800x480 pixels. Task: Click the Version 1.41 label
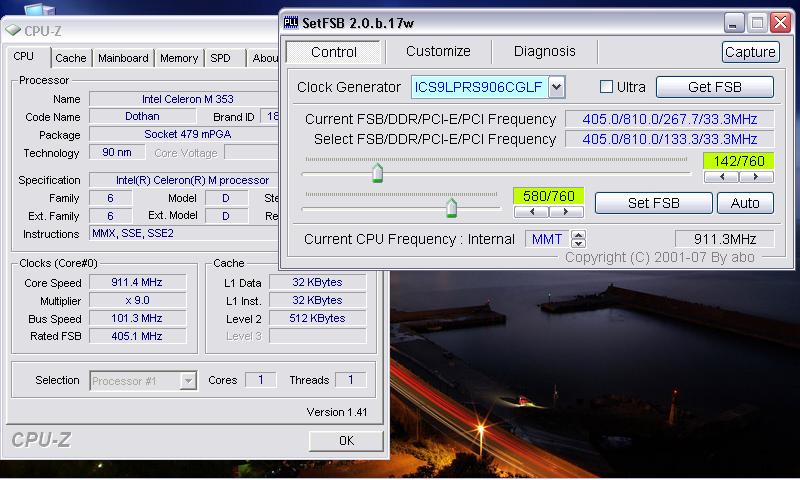coord(337,412)
